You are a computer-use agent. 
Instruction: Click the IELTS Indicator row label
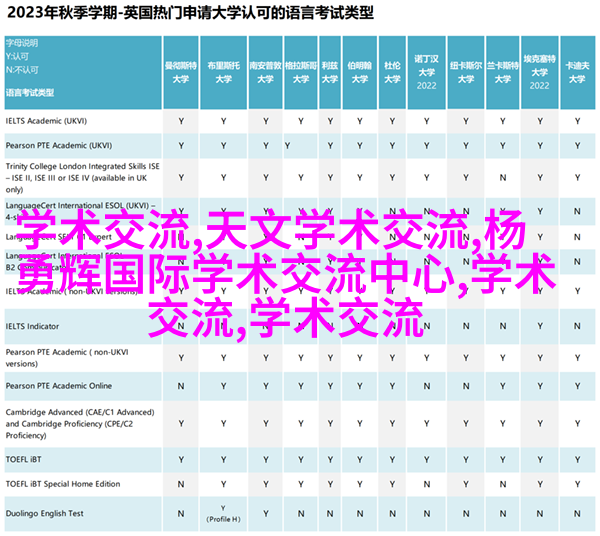tap(32, 326)
